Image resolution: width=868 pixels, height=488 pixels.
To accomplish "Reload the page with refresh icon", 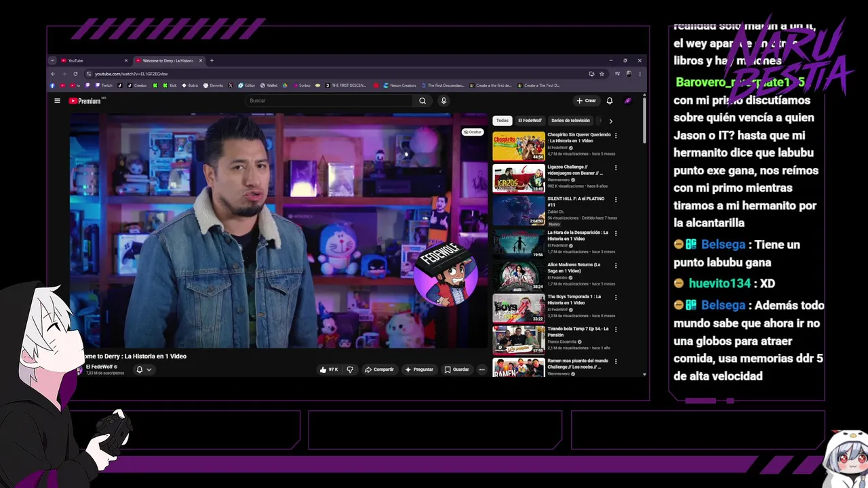I will [75, 74].
